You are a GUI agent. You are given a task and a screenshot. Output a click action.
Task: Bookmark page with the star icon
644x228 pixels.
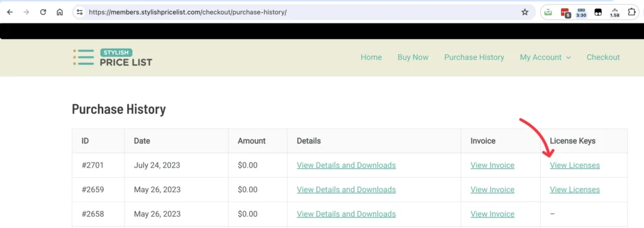[525, 13]
